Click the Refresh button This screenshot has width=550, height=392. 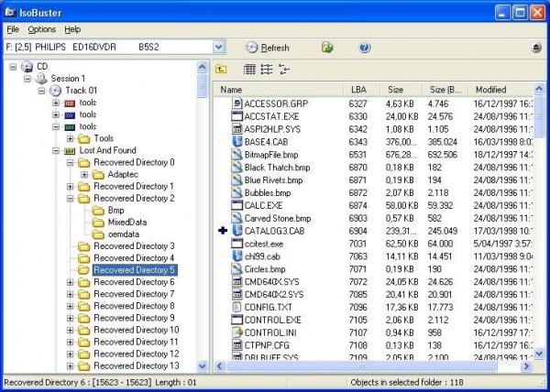pos(268,48)
